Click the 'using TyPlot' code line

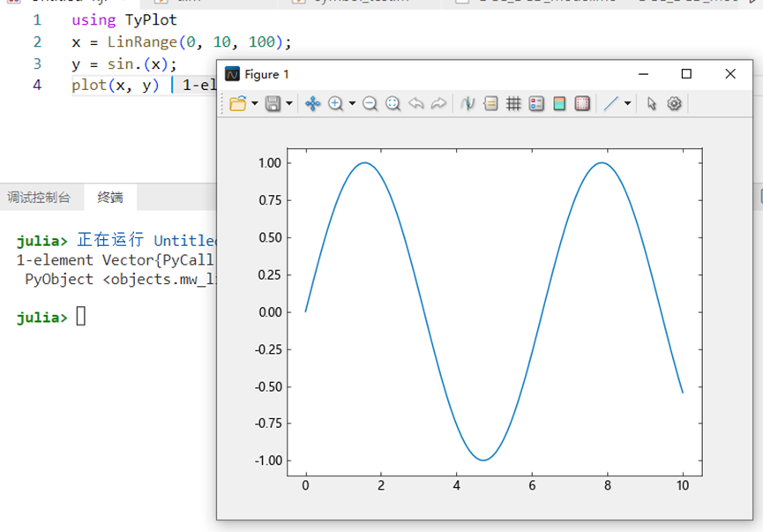124,20
